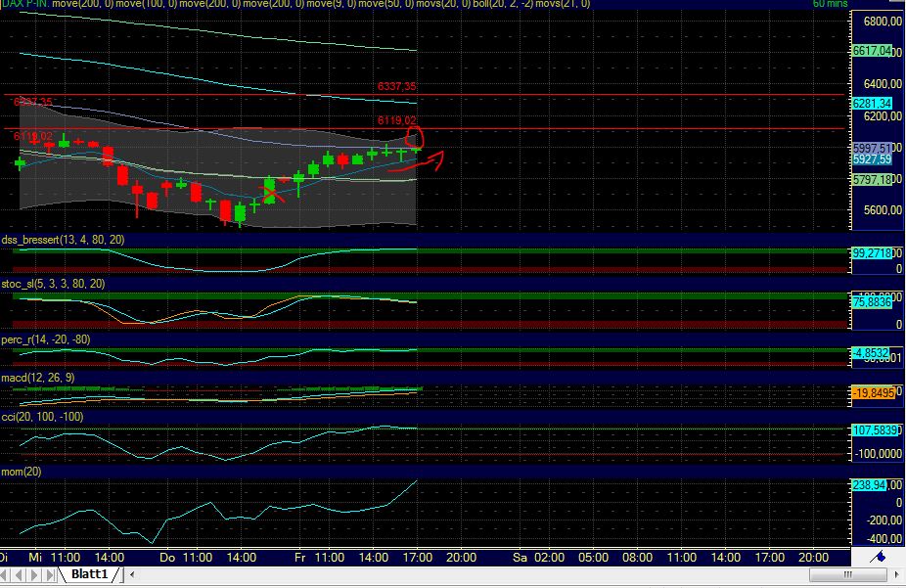Select the perc_r(14, -20, -80) indicator label
906x588 pixels.
(x=46, y=339)
